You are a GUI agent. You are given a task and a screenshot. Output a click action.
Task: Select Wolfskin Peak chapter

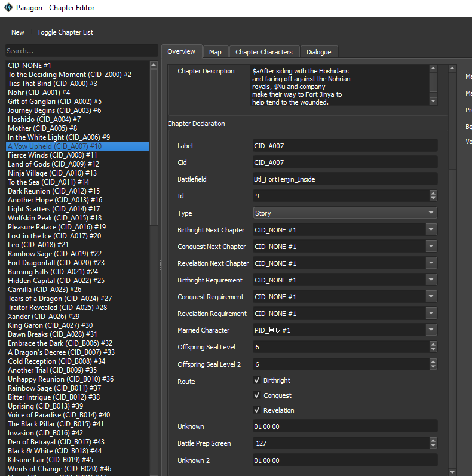78,217
